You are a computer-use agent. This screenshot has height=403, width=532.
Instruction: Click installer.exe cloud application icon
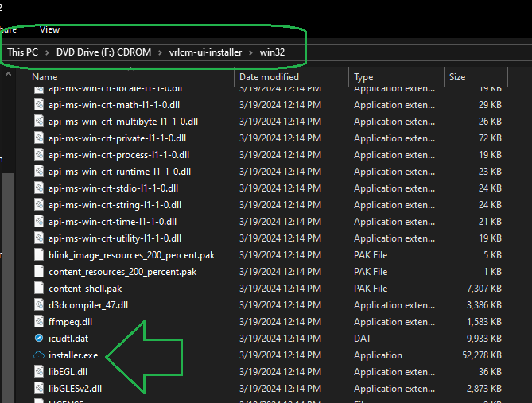click(39, 355)
